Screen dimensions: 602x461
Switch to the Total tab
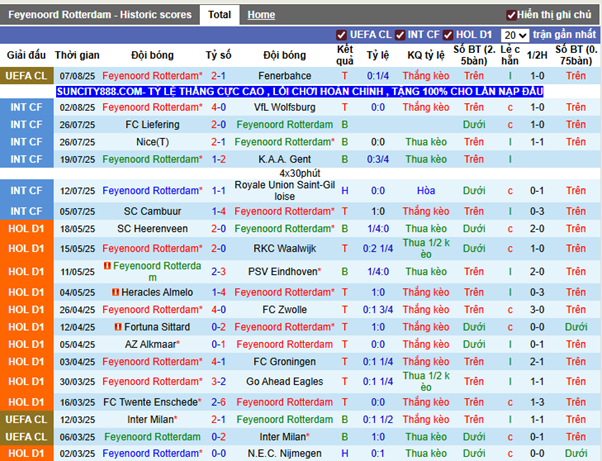(219, 15)
